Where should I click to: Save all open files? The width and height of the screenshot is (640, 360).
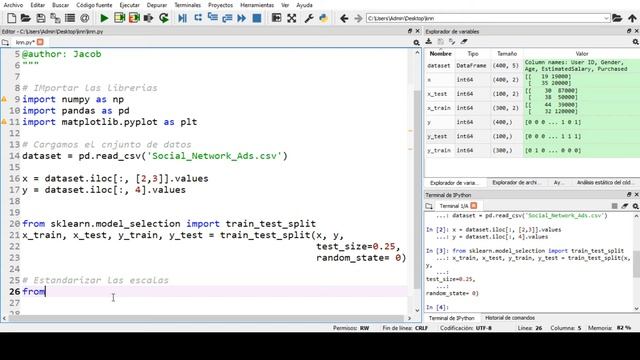55,18
